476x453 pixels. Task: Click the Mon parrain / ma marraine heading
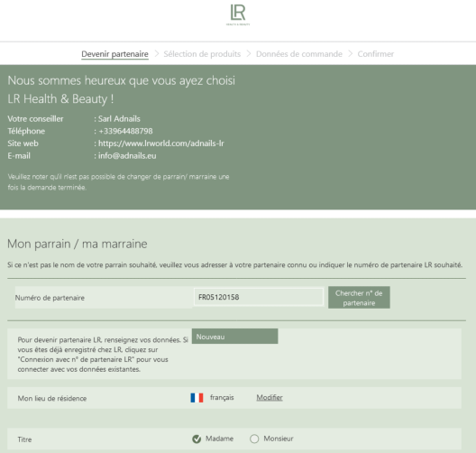point(78,244)
